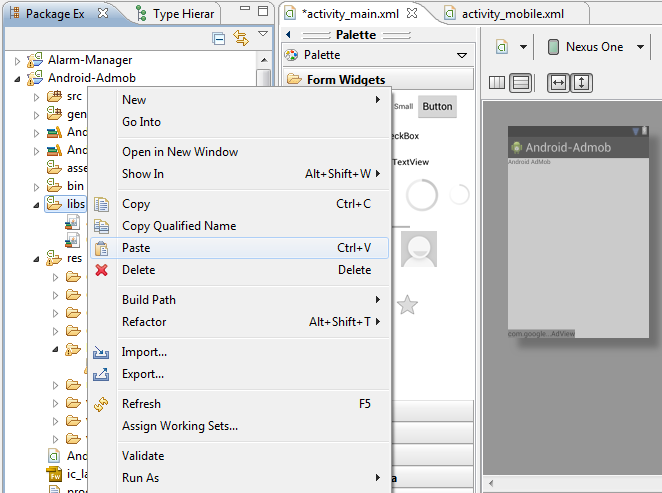Toggle fill height icon
Image resolution: width=662 pixels, height=493 pixels.
581,83
